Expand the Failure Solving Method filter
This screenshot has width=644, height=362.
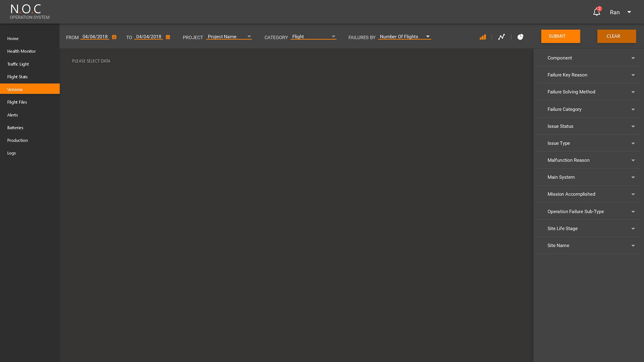coord(589,92)
